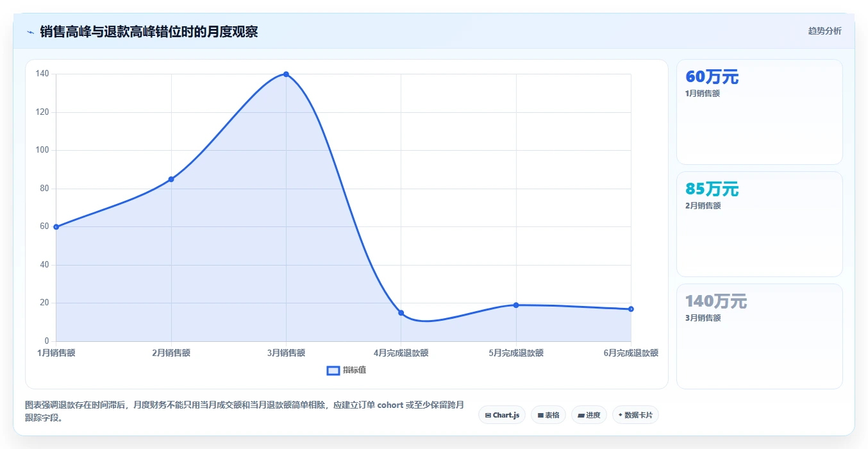Select the 数据卡片 tag chip
The height and width of the screenshot is (449, 868).
635,415
